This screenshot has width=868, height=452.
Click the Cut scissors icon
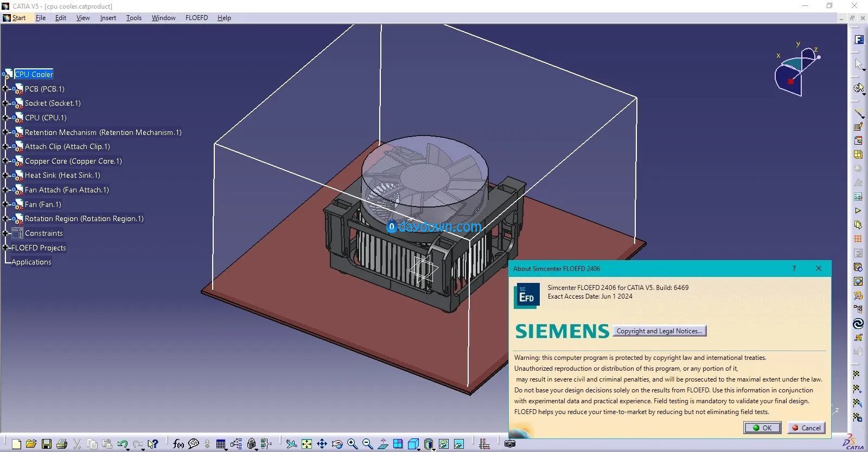(x=77, y=444)
